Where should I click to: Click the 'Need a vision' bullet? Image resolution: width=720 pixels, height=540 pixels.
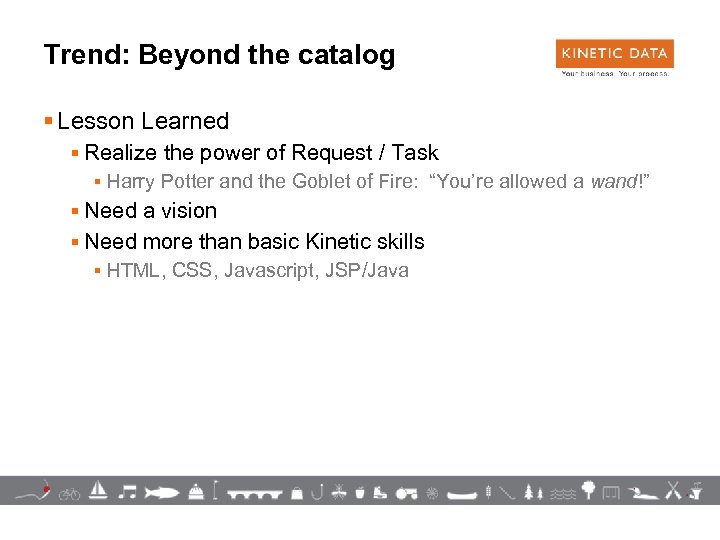click(x=151, y=211)
